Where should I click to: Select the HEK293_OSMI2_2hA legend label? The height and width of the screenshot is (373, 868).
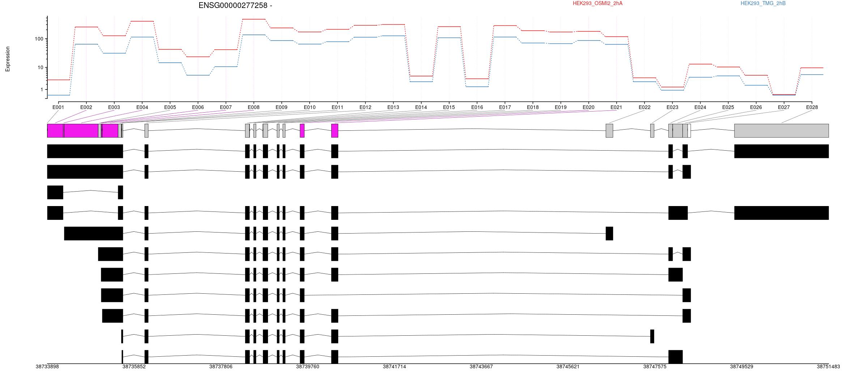pos(597,3)
